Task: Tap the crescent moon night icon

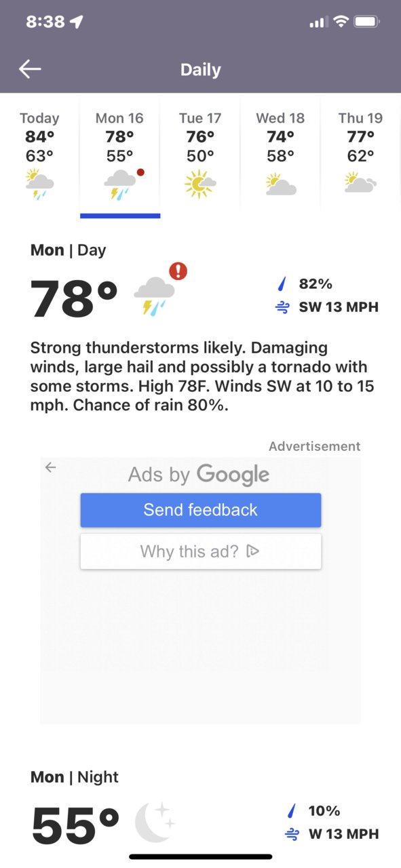Action: (x=155, y=823)
